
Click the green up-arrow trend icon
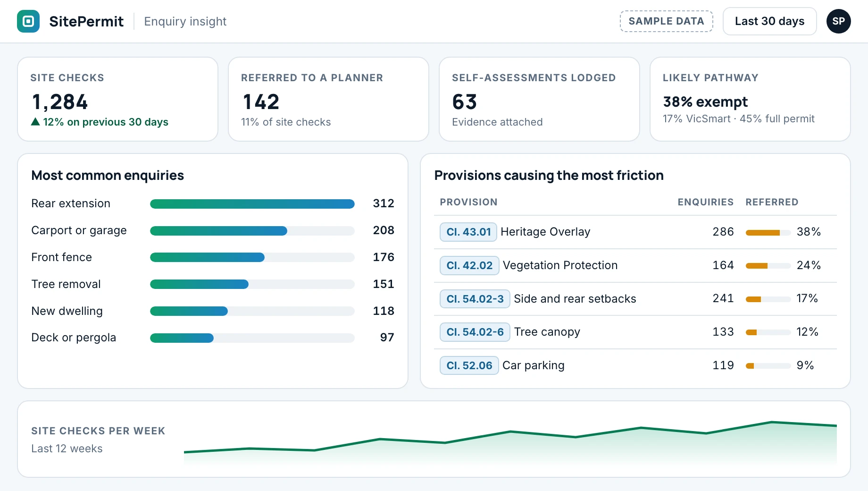(35, 122)
